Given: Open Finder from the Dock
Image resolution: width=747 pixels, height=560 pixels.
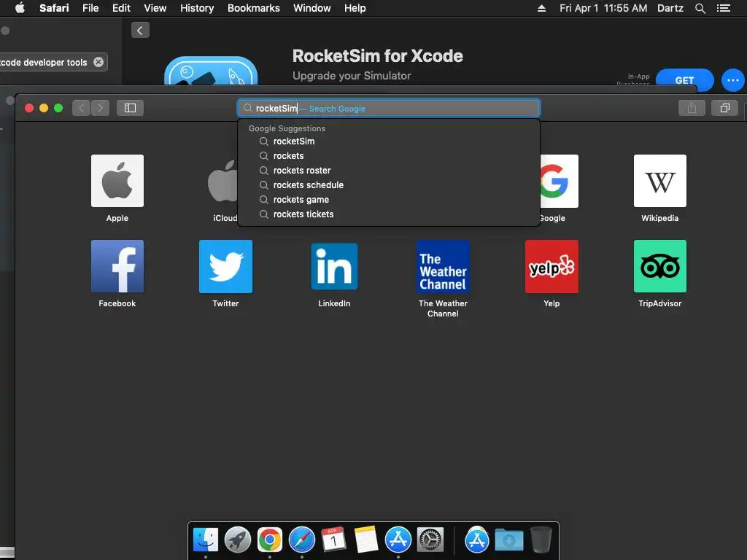Looking at the screenshot, I should coord(206,540).
